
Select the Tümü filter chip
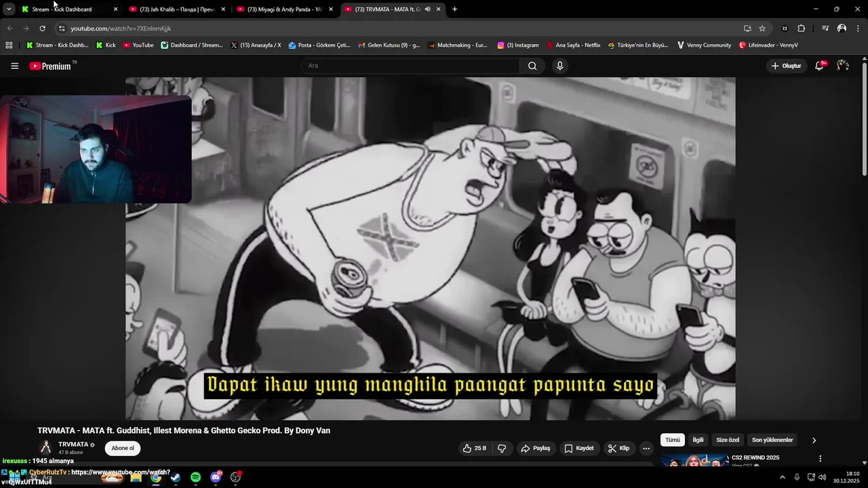[x=673, y=440]
